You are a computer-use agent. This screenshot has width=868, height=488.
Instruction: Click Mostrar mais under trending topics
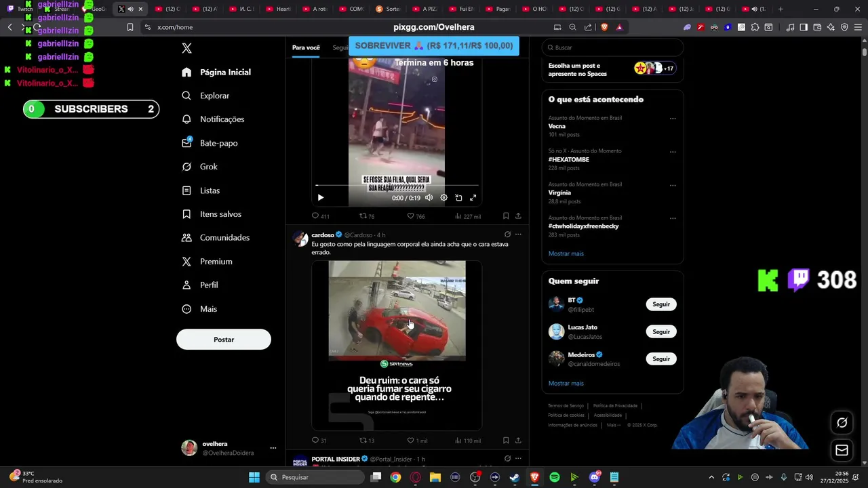[x=566, y=253]
